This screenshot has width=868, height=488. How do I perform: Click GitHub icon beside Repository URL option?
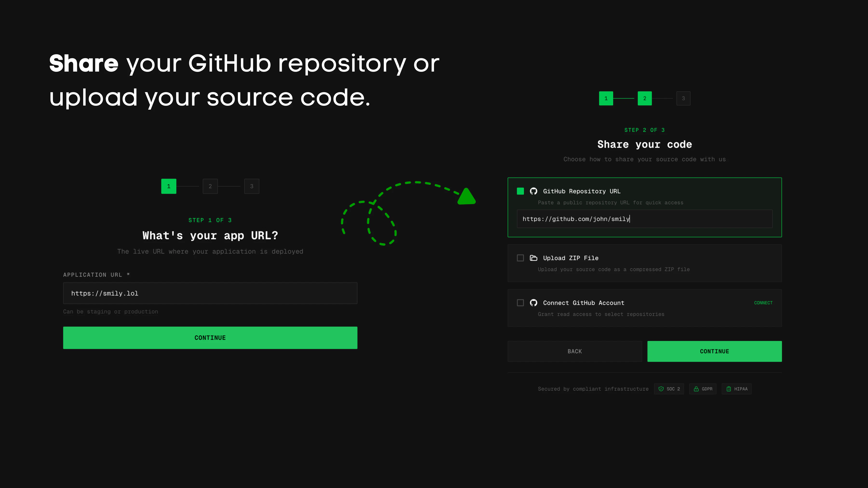click(x=533, y=191)
